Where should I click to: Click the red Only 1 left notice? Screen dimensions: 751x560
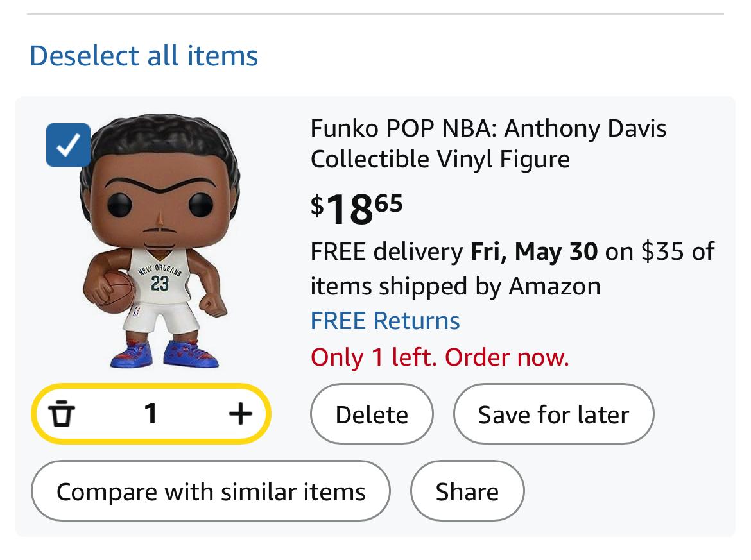[440, 357]
